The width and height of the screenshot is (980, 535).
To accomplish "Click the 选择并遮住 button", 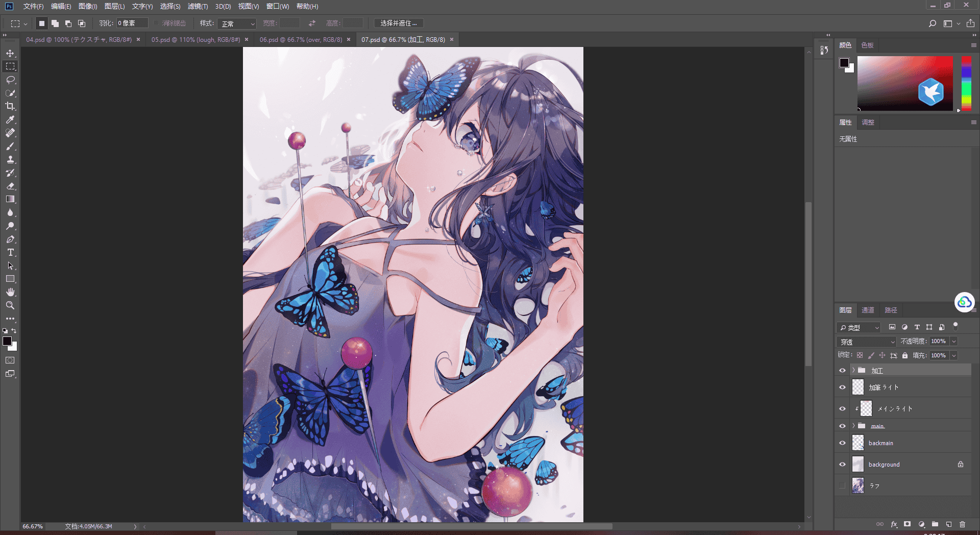I will click(x=399, y=23).
